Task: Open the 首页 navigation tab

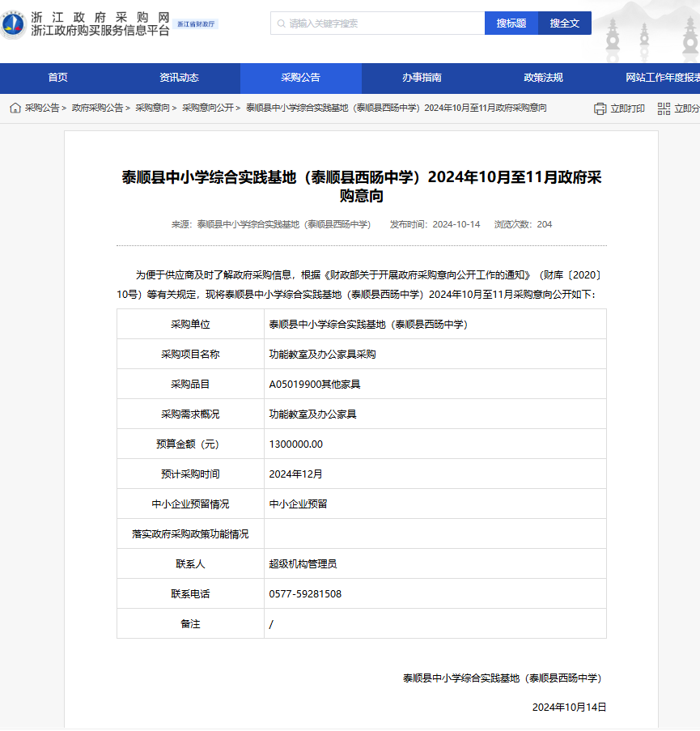Action: point(57,78)
